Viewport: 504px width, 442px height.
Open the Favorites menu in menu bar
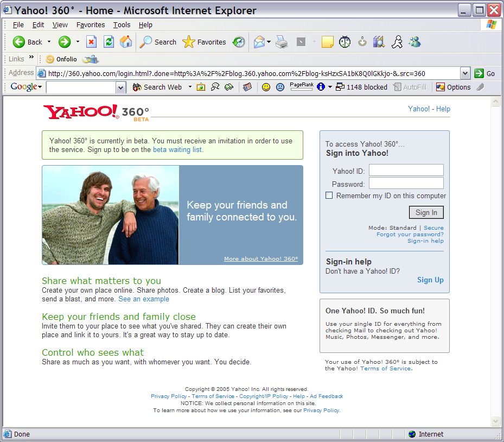coord(91,24)
